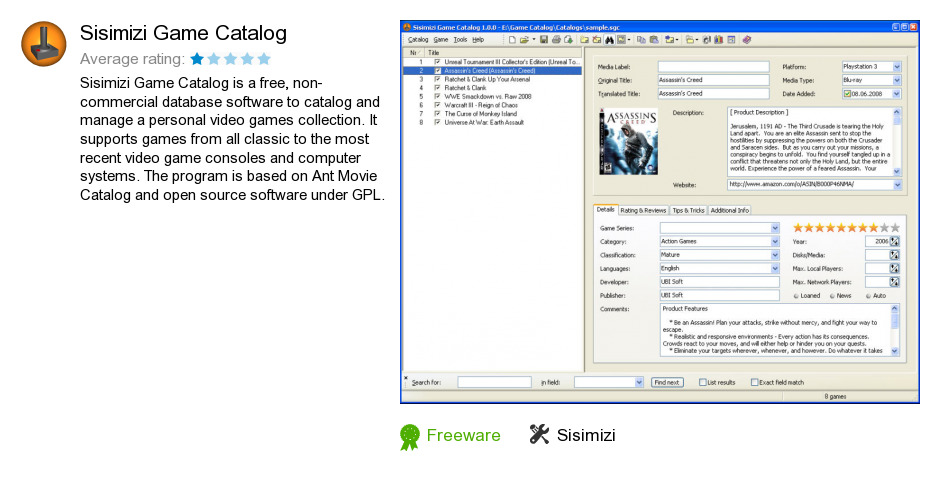Open the Help menu

(x=478, y=40)
